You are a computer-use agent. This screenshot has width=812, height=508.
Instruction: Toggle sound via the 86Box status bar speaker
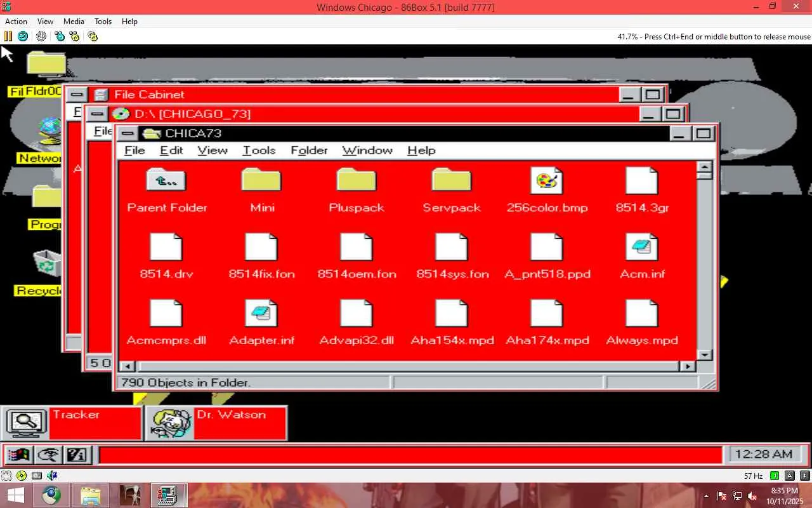click(x=52, y=475)
